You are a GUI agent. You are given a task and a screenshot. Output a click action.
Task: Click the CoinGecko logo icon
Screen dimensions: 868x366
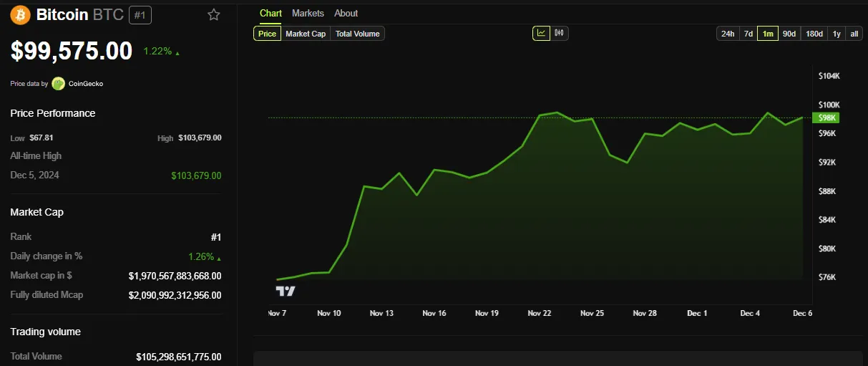(59, 84)
